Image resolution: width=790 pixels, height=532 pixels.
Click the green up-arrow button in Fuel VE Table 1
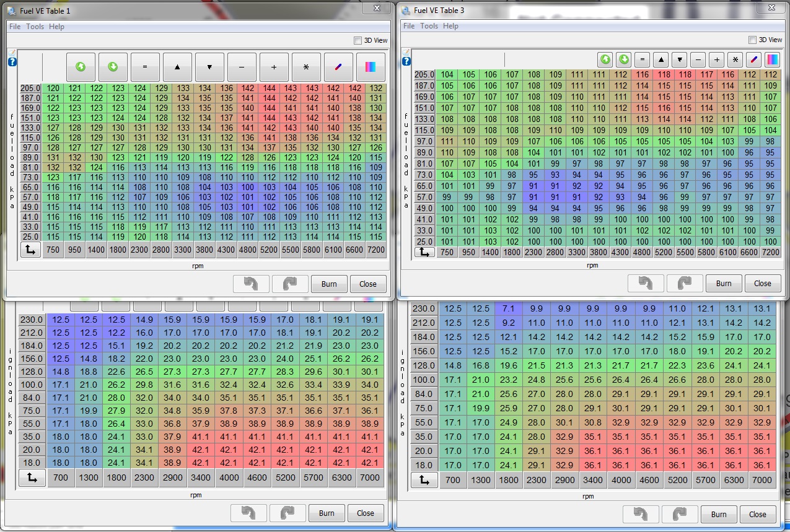point(81,67)
